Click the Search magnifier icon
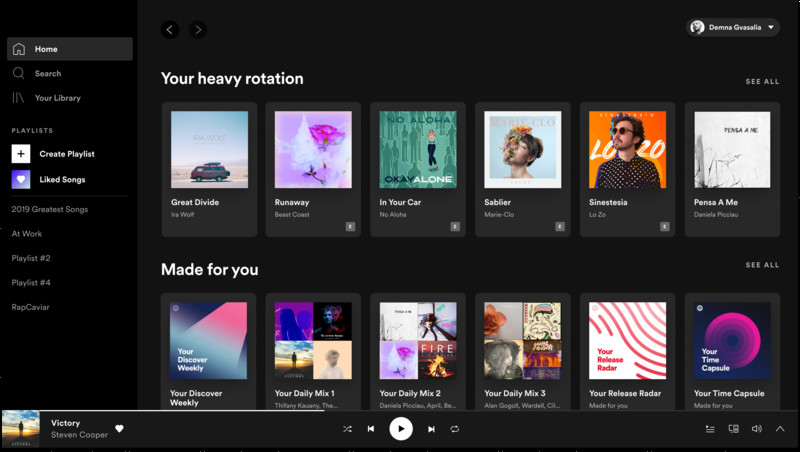Viewport: 800px width, 452px height. [x=18, y=73]
